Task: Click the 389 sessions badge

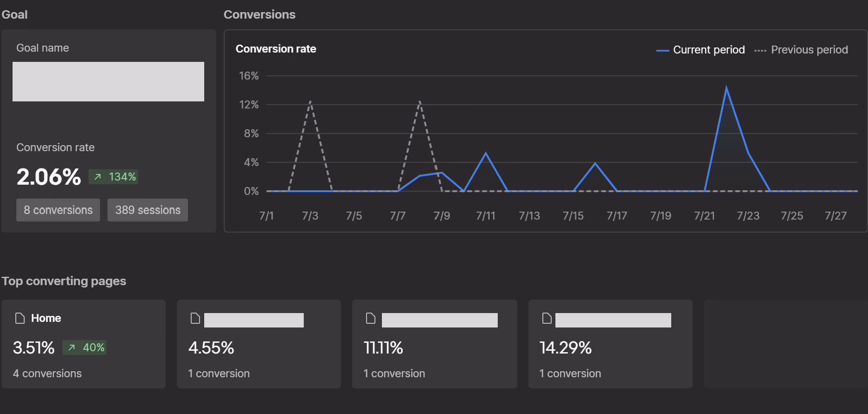Action: tap(147, 210)
